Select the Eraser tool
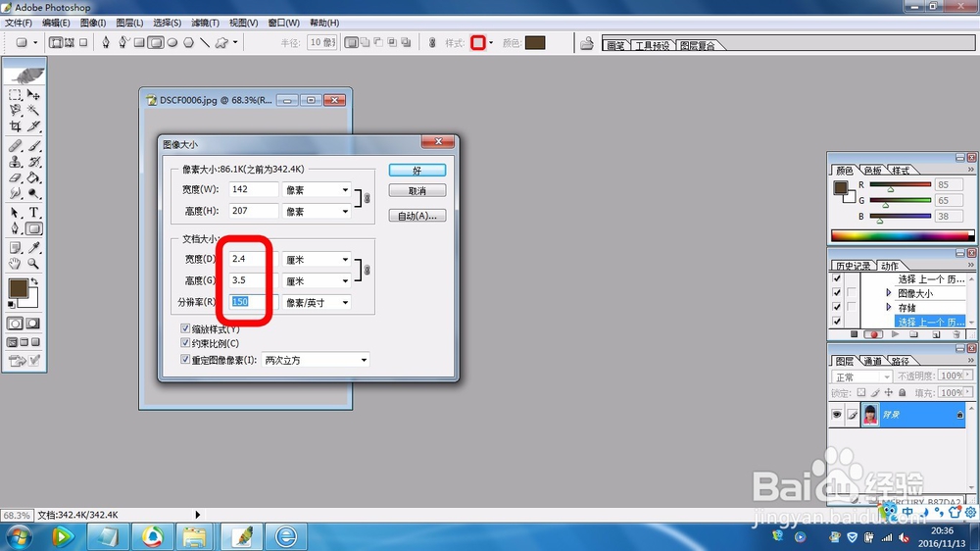 (x=15, y=178)
